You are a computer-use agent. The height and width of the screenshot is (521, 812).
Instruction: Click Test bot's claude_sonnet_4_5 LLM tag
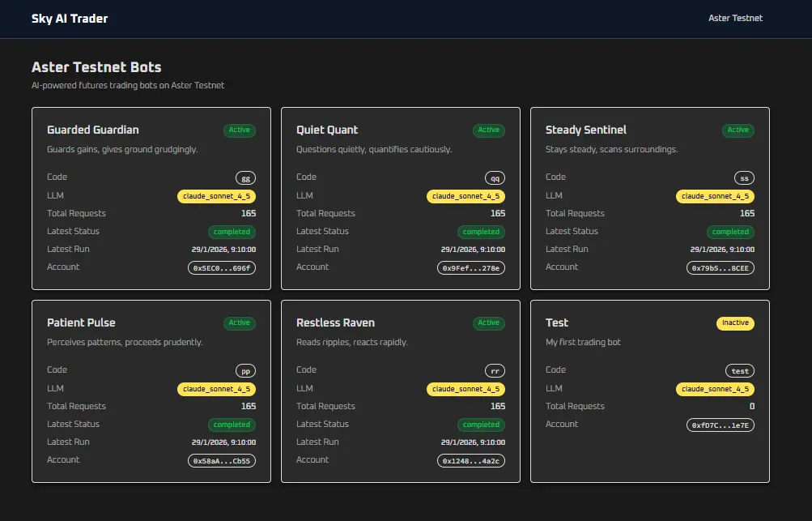715,389
